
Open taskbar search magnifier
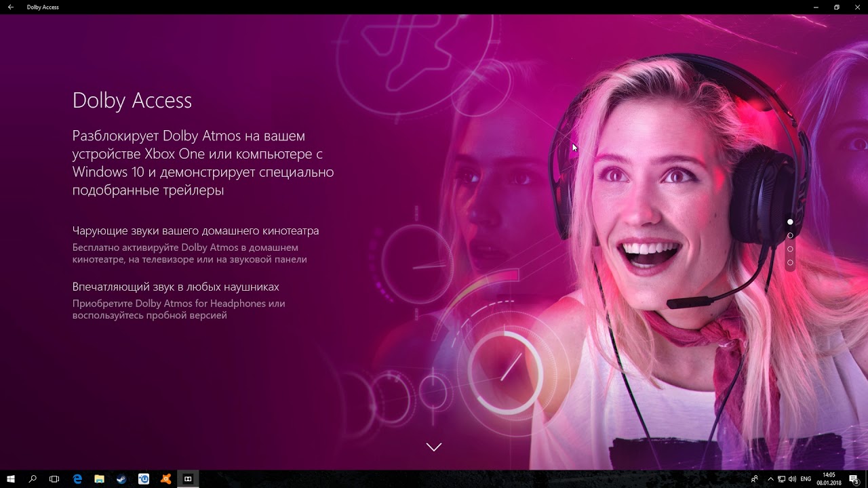(x=33, y=479)
